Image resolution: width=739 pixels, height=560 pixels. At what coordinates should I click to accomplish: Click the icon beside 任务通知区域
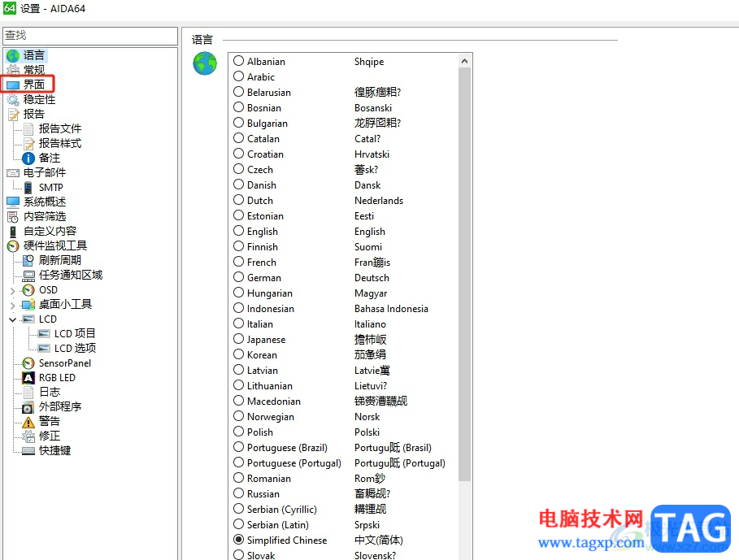[28, 275]
